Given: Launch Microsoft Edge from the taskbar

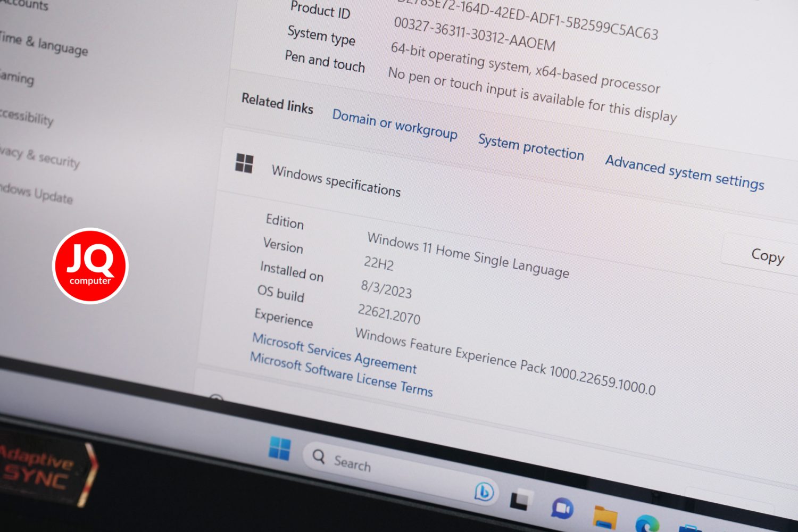Looking at the screenshot, I should (x=647, y=524).
